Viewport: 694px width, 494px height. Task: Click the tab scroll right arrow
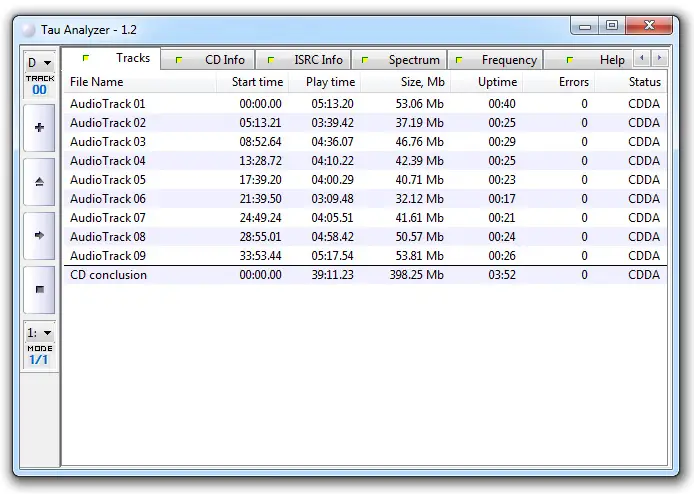point(659,58)
